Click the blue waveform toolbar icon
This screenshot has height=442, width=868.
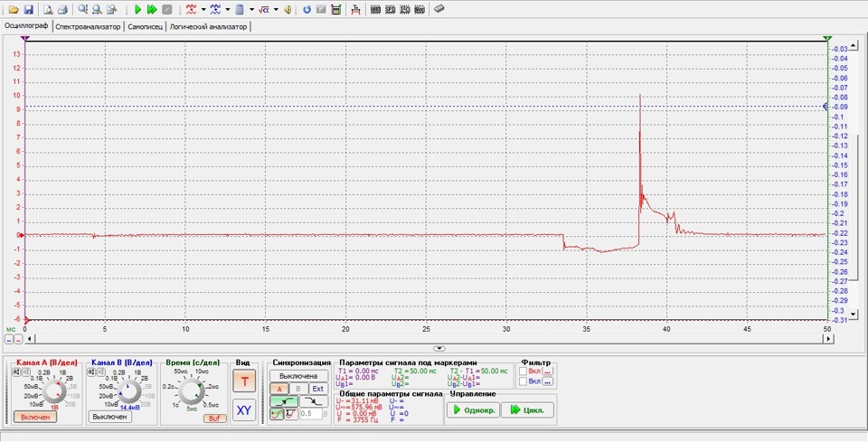point(215,9)
